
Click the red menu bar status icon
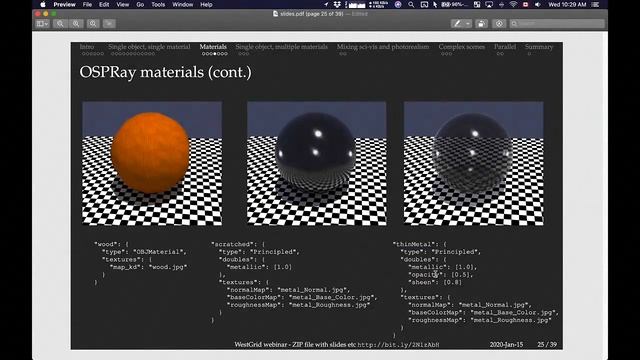click(x=525, y=4)
